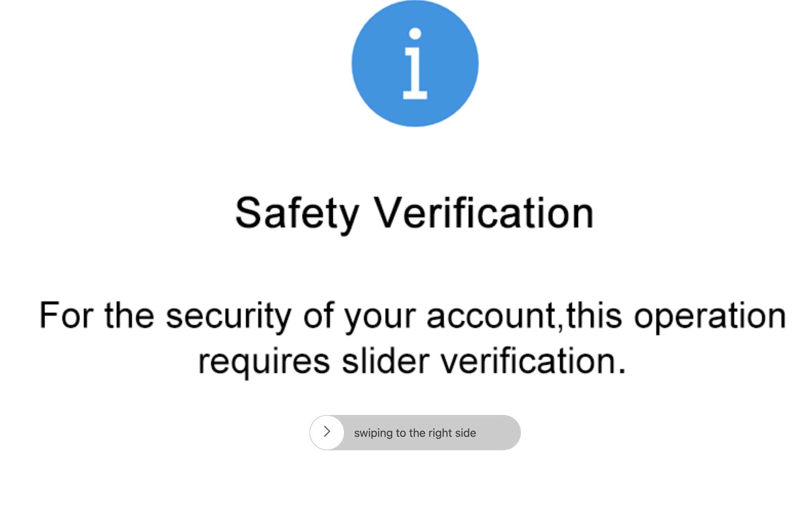Click the white "i" glyph inside the circle
Screen dimensions: 812x507
coord(415,63)
